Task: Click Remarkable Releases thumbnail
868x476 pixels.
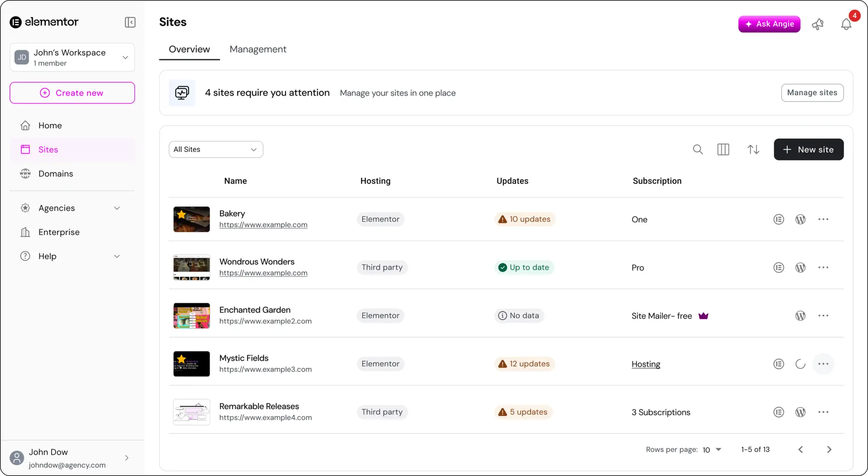Action: point(192,412)
